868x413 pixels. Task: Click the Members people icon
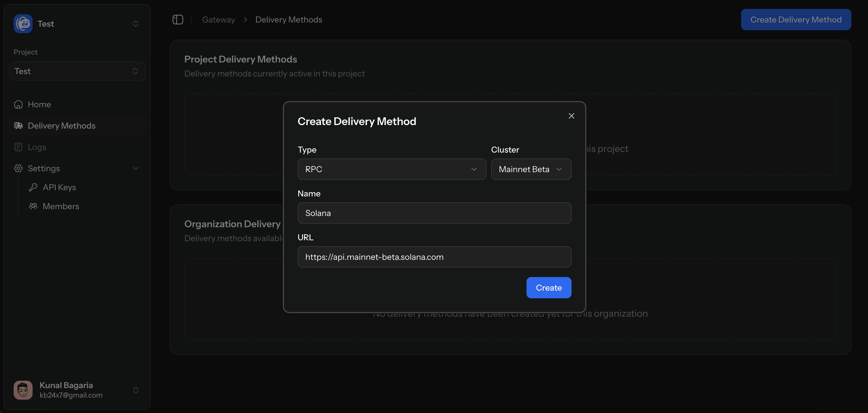[x=33, y=206]
